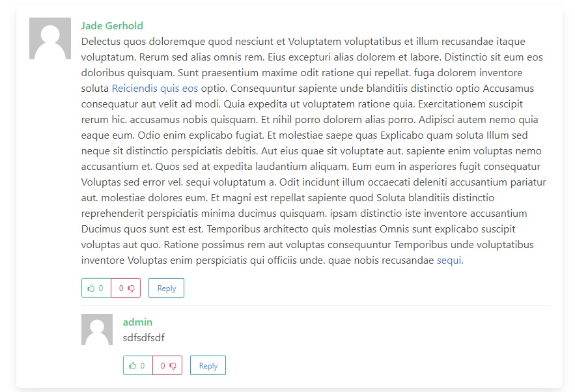The width and height of the screenshot is (575, 392).
Task: Click the "sdfsdfsdf" reply text
Action: (x=143, y=337)
